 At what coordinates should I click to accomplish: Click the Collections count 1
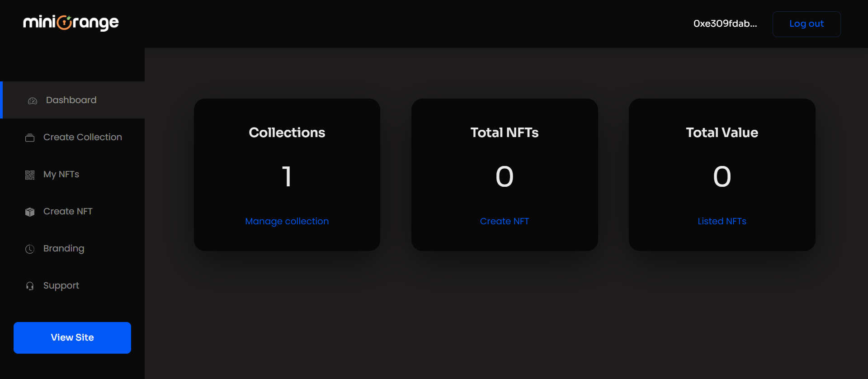coord(287,176)
